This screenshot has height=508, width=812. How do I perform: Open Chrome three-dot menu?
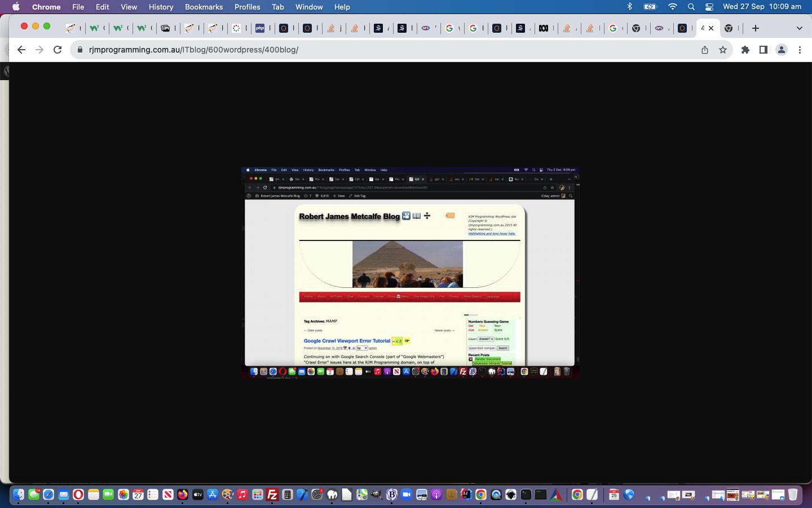pos(800,50)
